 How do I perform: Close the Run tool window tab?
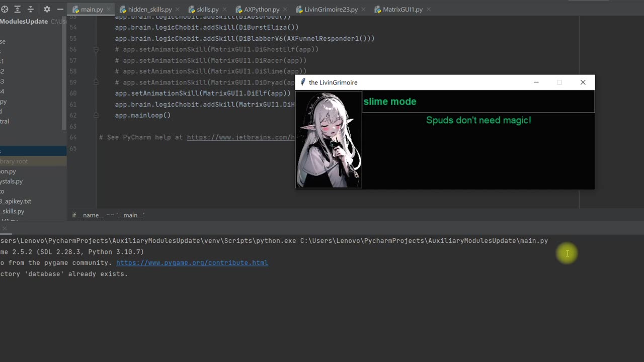(x=5, y=229)
